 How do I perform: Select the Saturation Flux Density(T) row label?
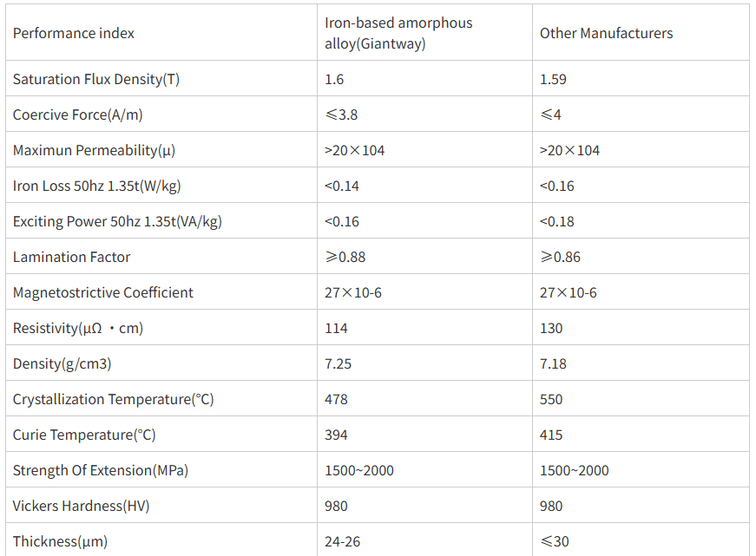pos(96,79)
